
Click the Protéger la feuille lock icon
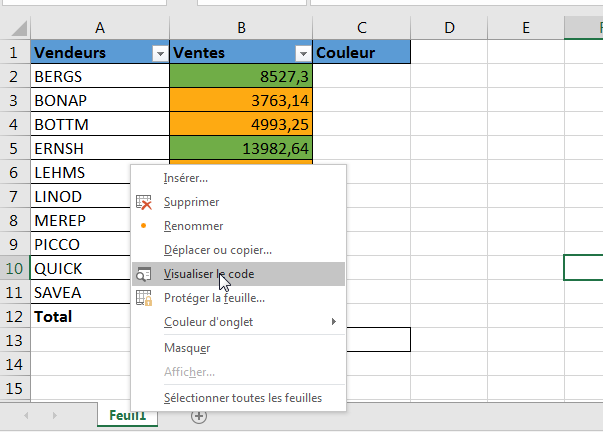point(144,298)
